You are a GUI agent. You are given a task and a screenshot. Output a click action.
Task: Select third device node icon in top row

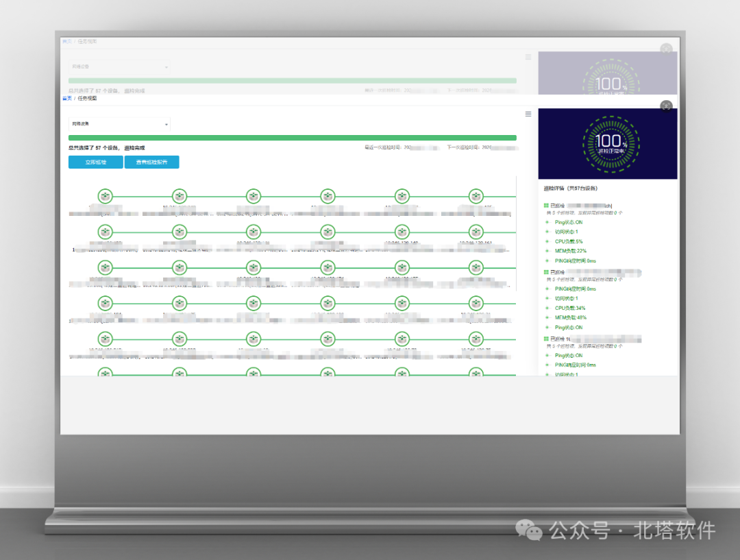[254, 196]
